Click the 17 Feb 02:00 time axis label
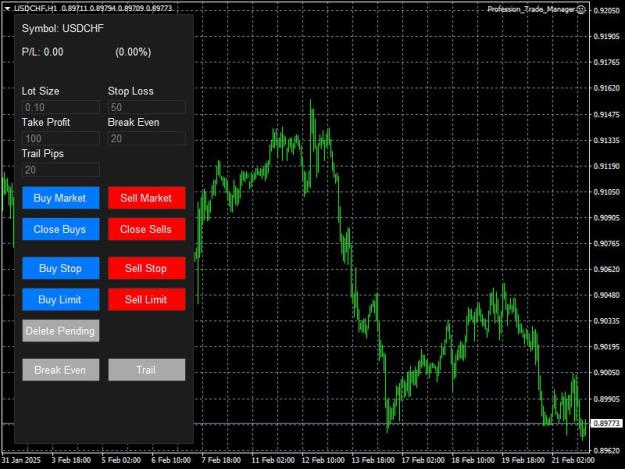 tap(423, 460)
